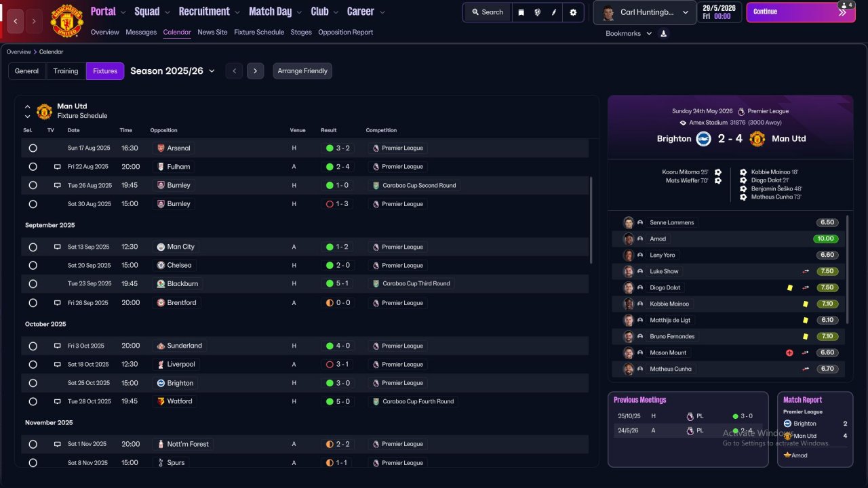Click the pencil edit icon in top toolbar
The image size is (868, 488).
tap(555, 12)
